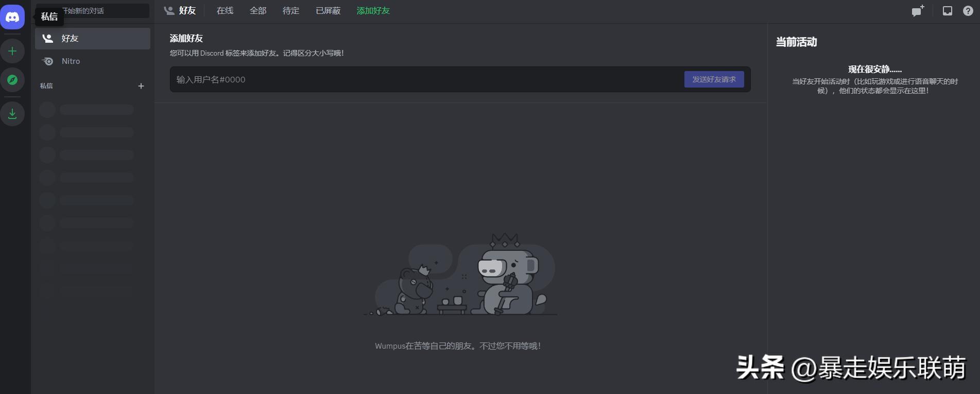Open help with the question mark icon
The width and height of the screenshot is (980, 394).
tap(968, 11)
